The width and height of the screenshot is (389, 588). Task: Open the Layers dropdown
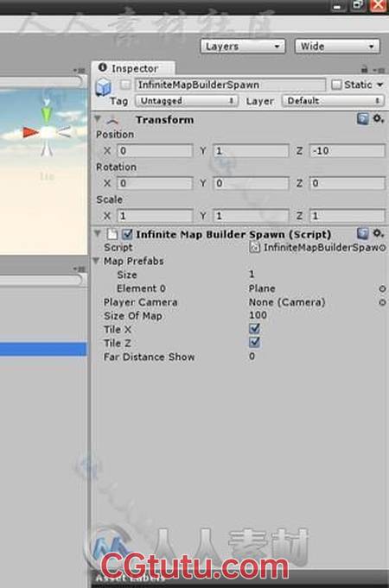[243, 46]
